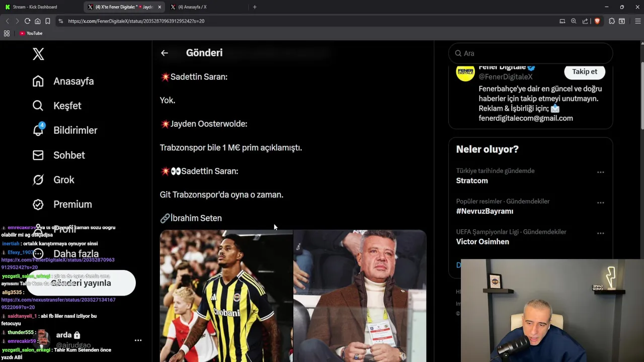The width and height of the screenshot is (644, 362).
Task: Click the İbrahim Seten source text
Action: pos(196,218)
